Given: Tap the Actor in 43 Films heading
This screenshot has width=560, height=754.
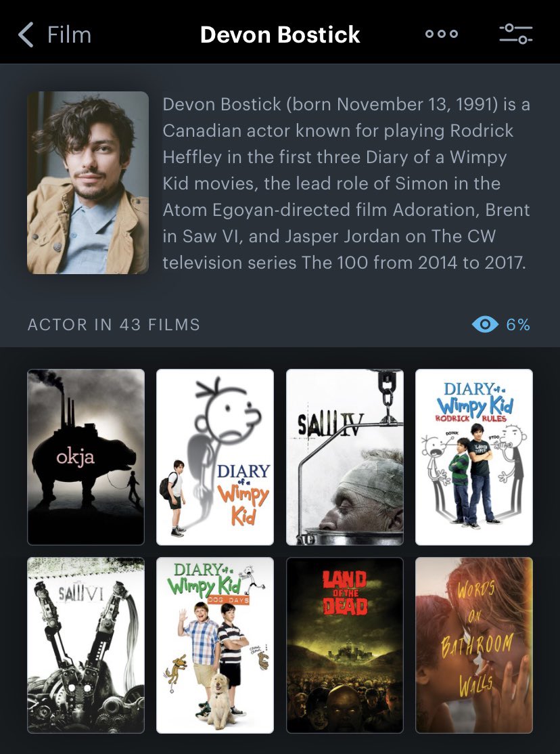Looking at the screenshot, I should point(114,325).
